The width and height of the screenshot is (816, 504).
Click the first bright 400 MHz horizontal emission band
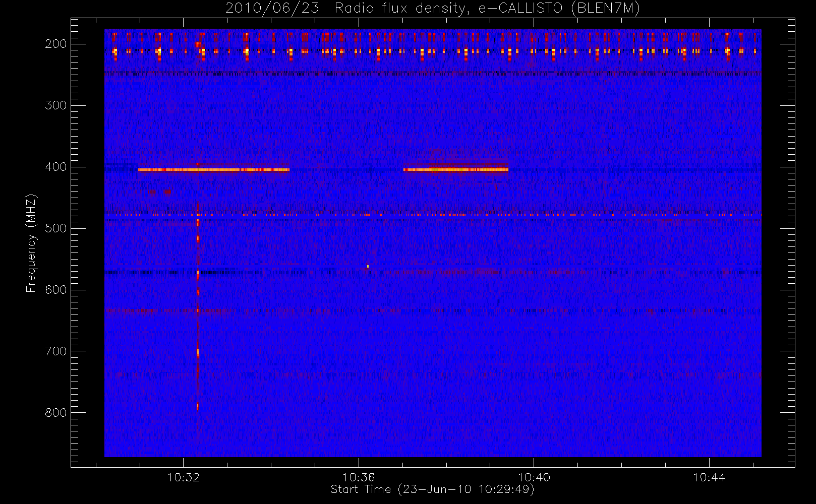[x=214, y=170]
